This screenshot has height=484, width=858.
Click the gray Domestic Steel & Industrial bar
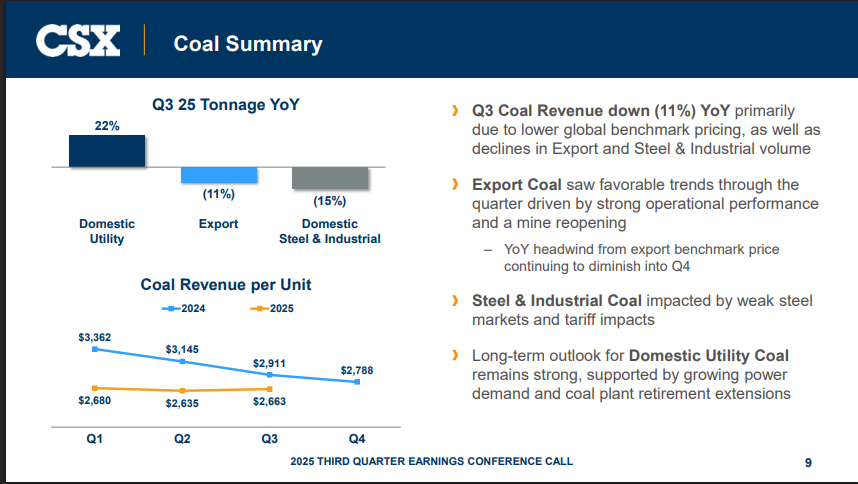[x=330, y=178]
